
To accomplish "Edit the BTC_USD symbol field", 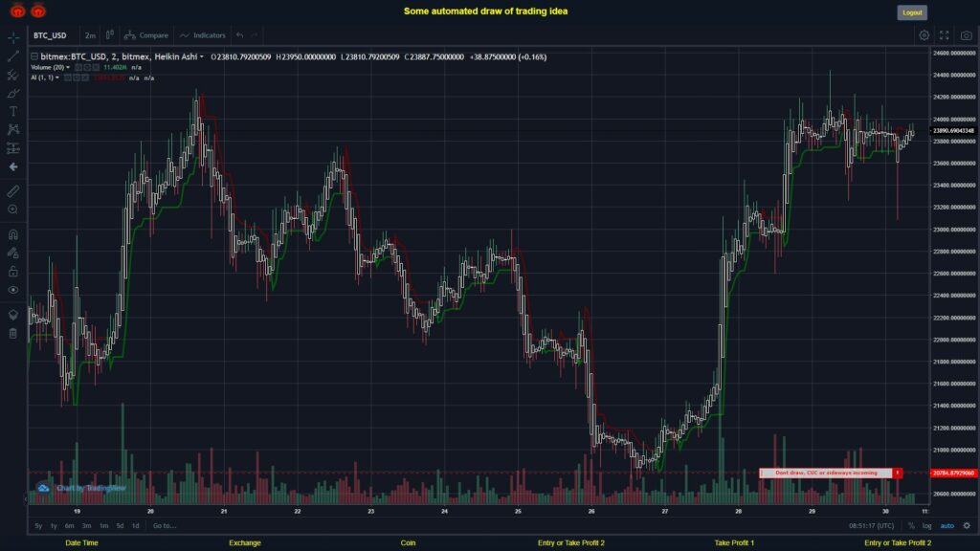I will point(50,35).
